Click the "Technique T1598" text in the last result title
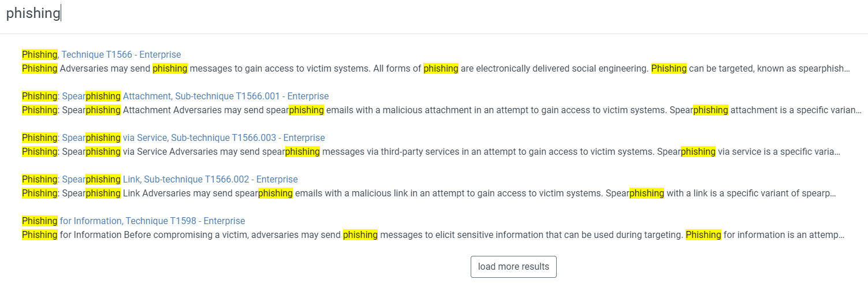Viewport: 868px width, 283px height. [162, 221]
